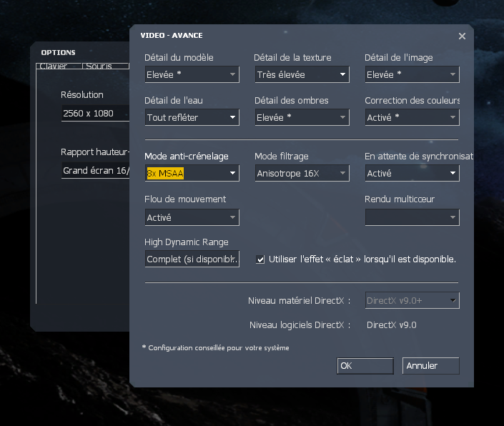The height and width of the screenshot is (426, 504).
Task: Open the Rendu multicœur dropdown
Action: pos(412,217)
